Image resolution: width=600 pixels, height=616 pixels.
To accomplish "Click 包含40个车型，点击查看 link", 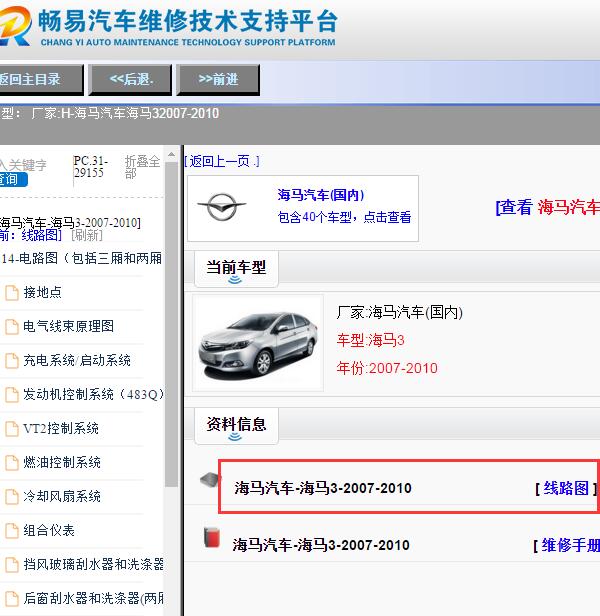I will (344, 217).
